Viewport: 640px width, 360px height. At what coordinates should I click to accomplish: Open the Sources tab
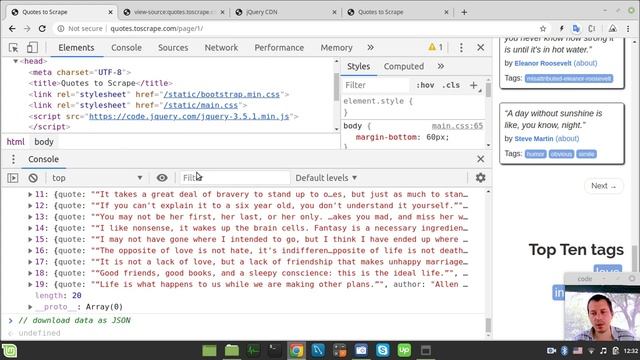coord(173,48)
